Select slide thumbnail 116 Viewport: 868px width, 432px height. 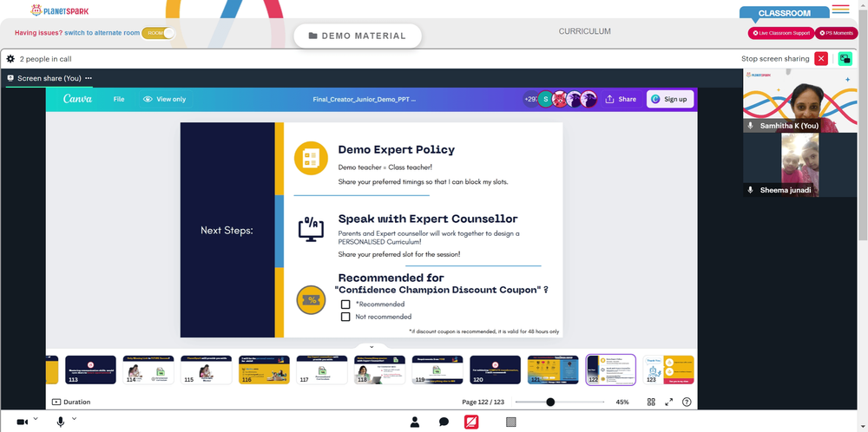pyautogui.click(x=264, y=370)
